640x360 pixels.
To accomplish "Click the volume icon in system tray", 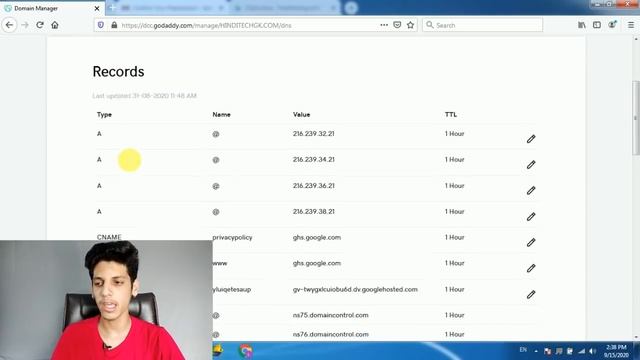I will pyautogui.click(x=593, y=351).
